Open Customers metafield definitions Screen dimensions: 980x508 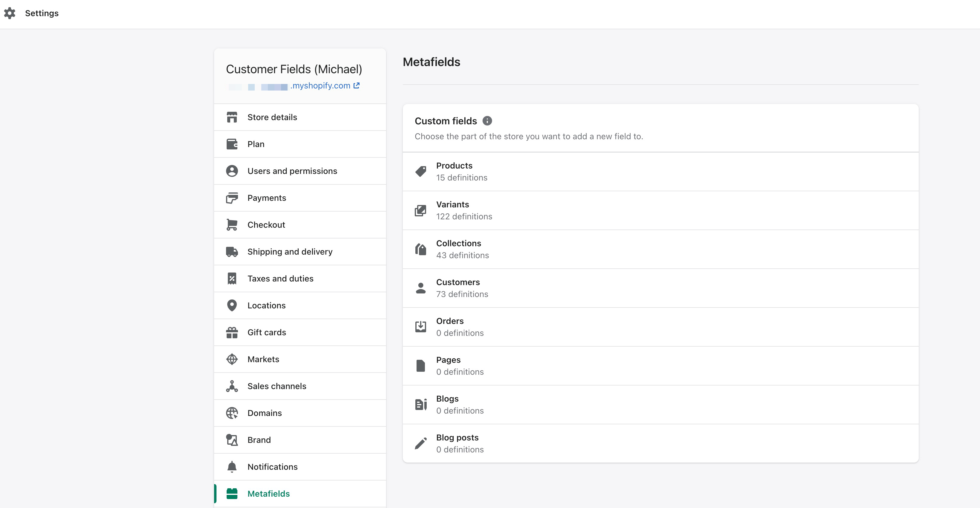click(x=660, y=288)
